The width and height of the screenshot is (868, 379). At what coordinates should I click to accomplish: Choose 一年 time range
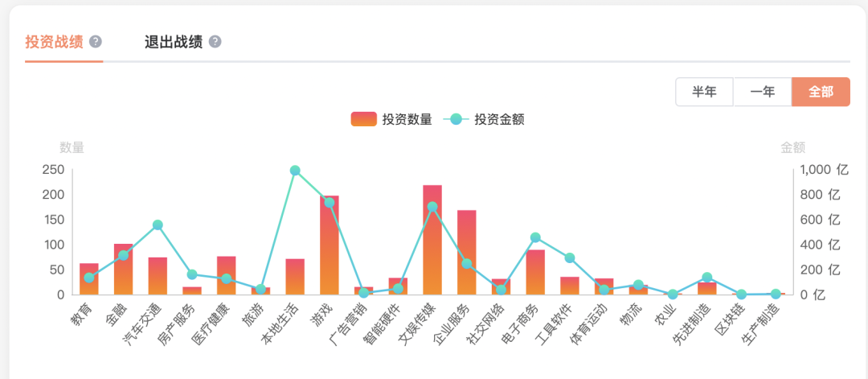[762, 92]
